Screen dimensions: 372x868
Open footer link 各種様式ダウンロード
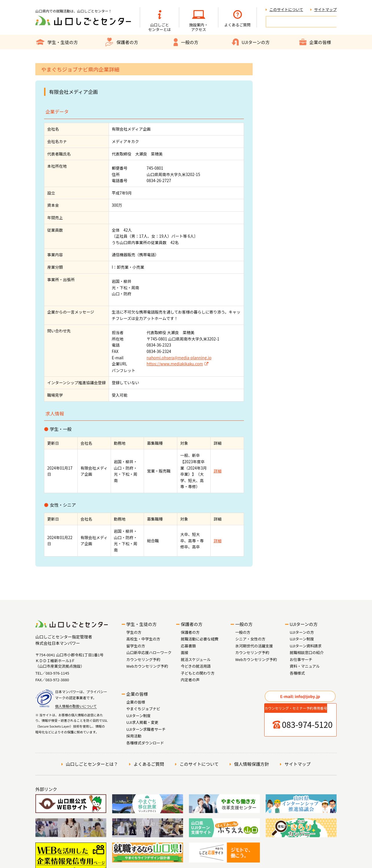[145, 743]
